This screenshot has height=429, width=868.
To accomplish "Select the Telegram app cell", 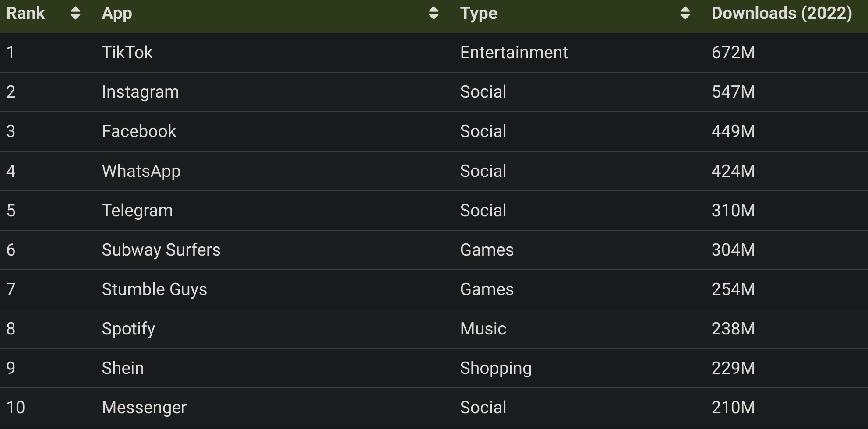I will tap(137, 211).
